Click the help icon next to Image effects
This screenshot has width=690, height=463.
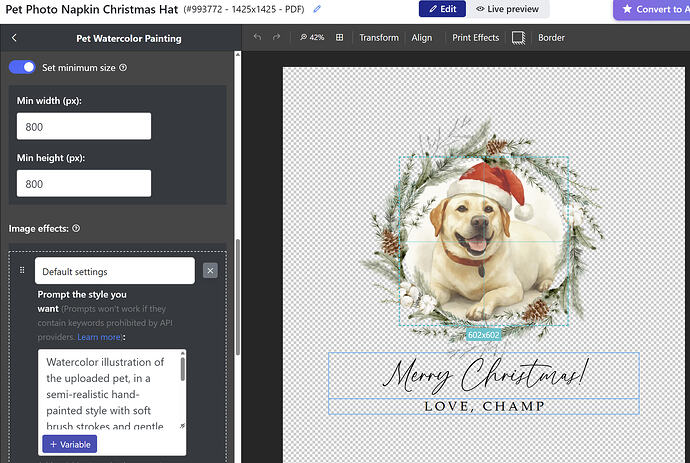(76, 228)
